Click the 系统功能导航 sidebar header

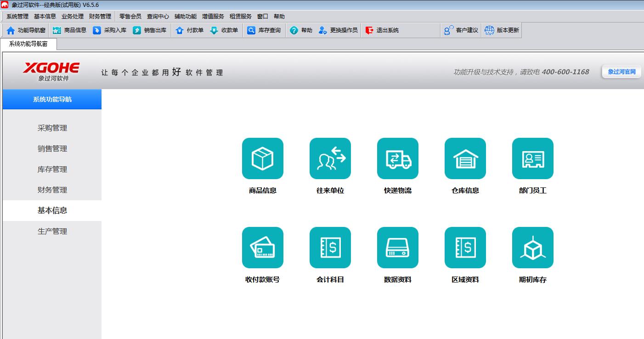[x=52, y=99]
